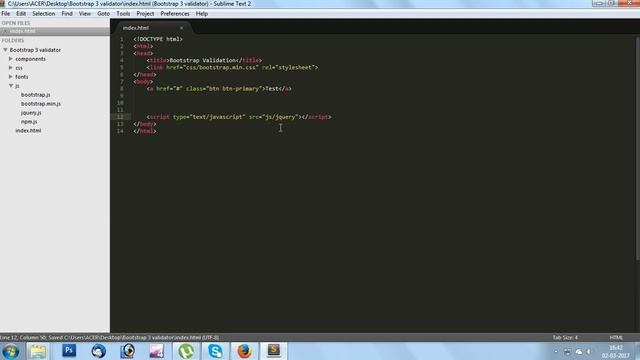Click the js/jquery src value

coord(280,117)
